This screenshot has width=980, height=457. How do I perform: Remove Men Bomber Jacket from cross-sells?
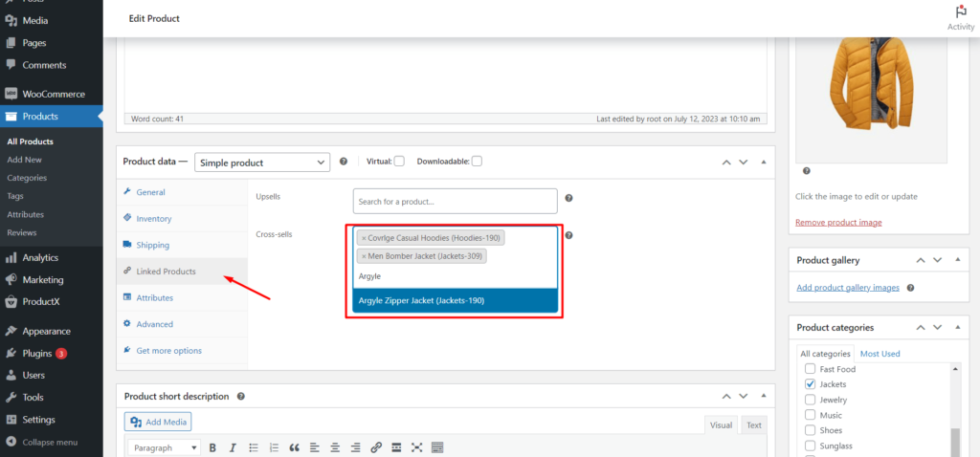[x=364, y=256]
